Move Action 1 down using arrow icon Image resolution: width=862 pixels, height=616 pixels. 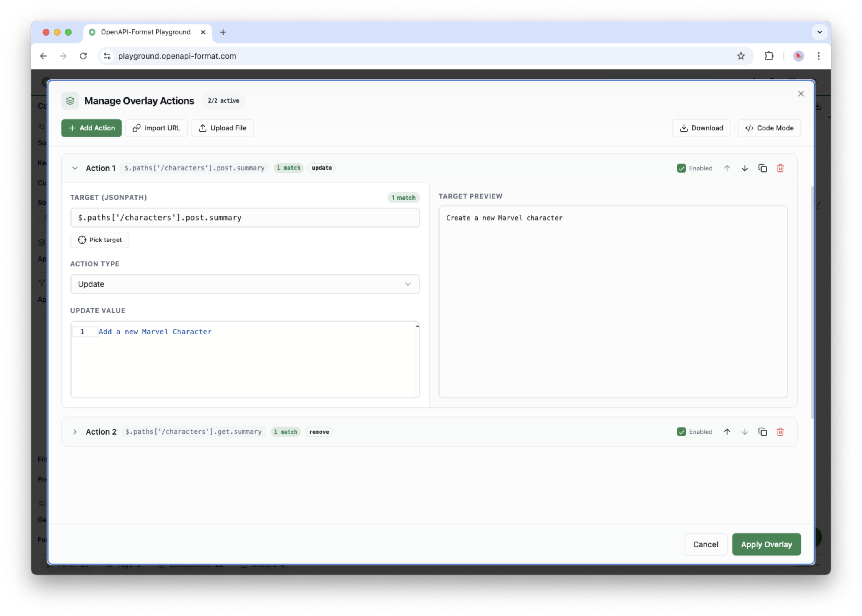tap(745, 168)
